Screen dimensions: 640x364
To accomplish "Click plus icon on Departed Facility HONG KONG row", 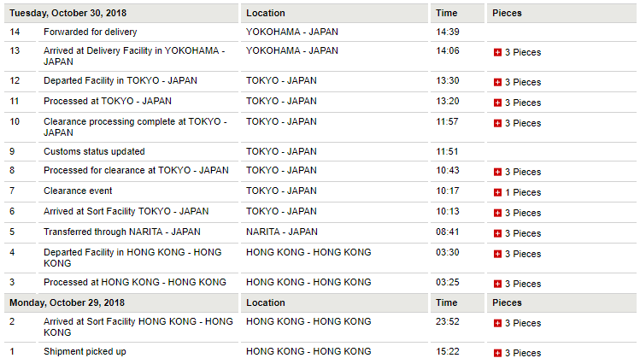I will 498,254.
